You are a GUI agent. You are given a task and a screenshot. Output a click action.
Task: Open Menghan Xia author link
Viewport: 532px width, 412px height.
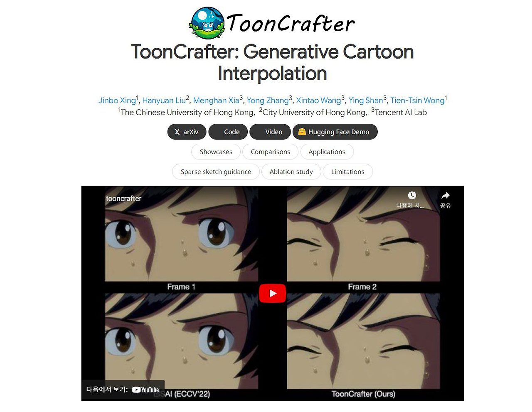coord(216,101)
